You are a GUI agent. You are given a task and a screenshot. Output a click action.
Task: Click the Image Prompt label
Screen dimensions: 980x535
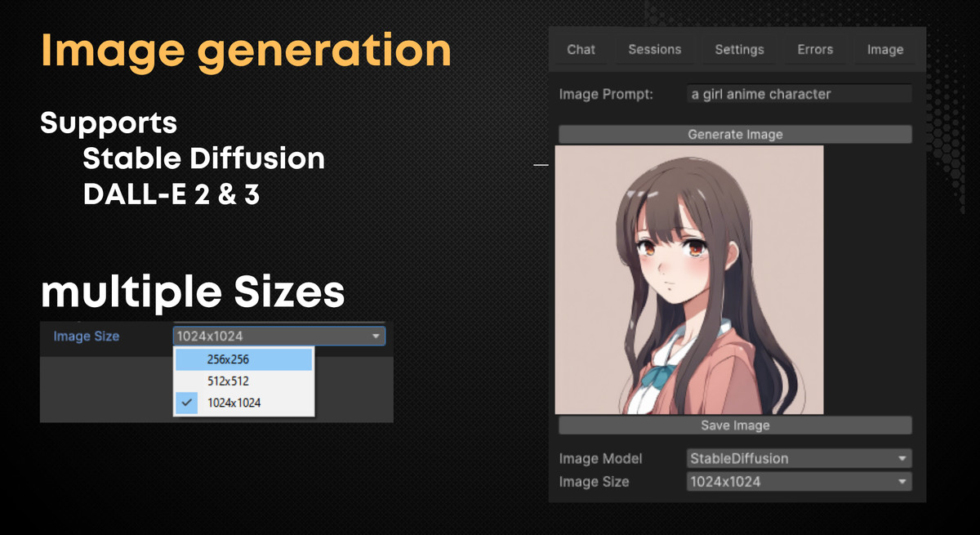tap(606, 94)
